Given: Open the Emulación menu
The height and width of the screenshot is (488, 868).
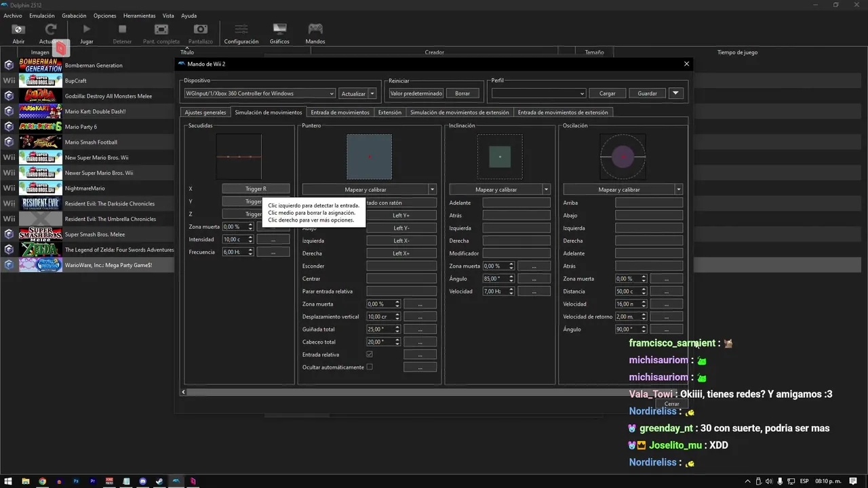Looking at the screenshot, I should [x=42, y=16].
